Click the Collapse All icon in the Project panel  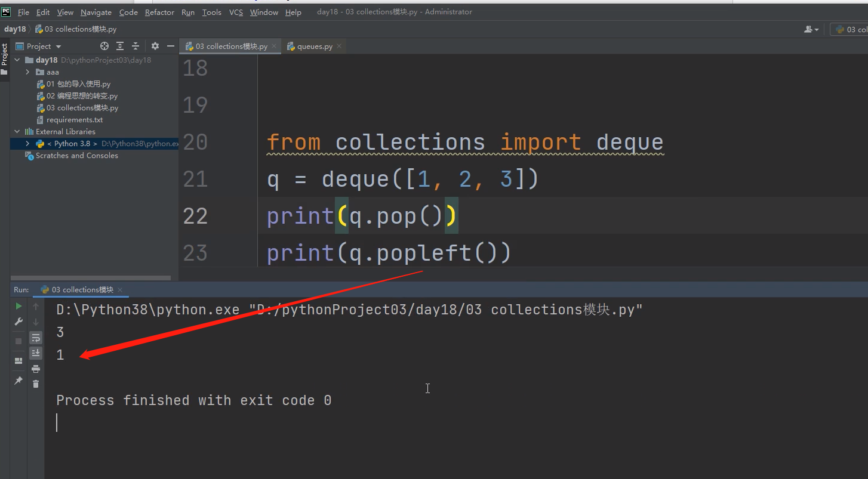[136, 46]
